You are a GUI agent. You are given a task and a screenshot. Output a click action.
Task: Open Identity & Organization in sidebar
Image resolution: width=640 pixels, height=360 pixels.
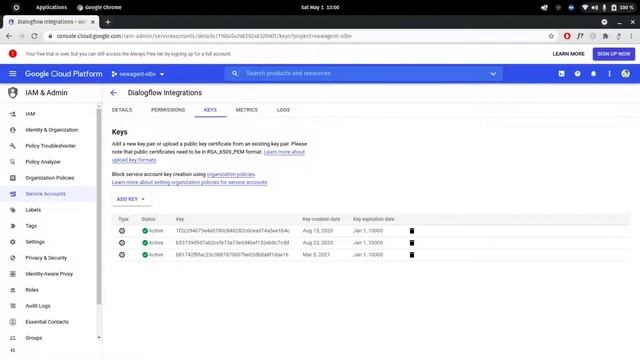pos(49,130)
